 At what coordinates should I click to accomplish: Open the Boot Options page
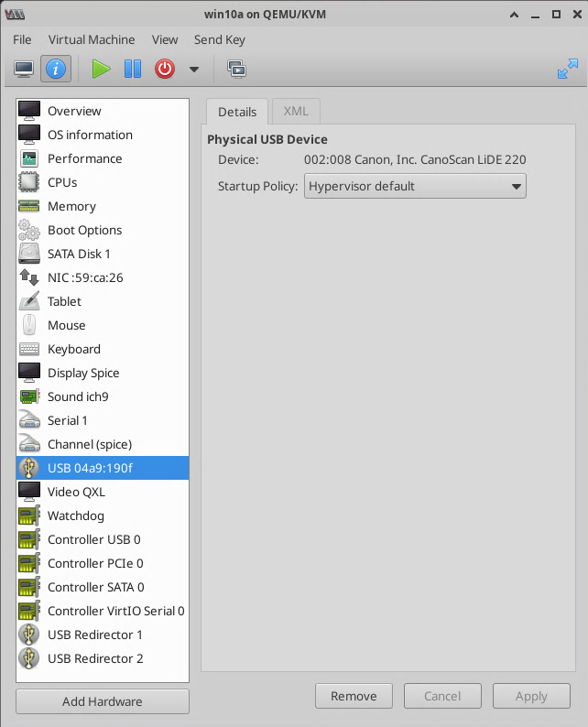(84, 230)
